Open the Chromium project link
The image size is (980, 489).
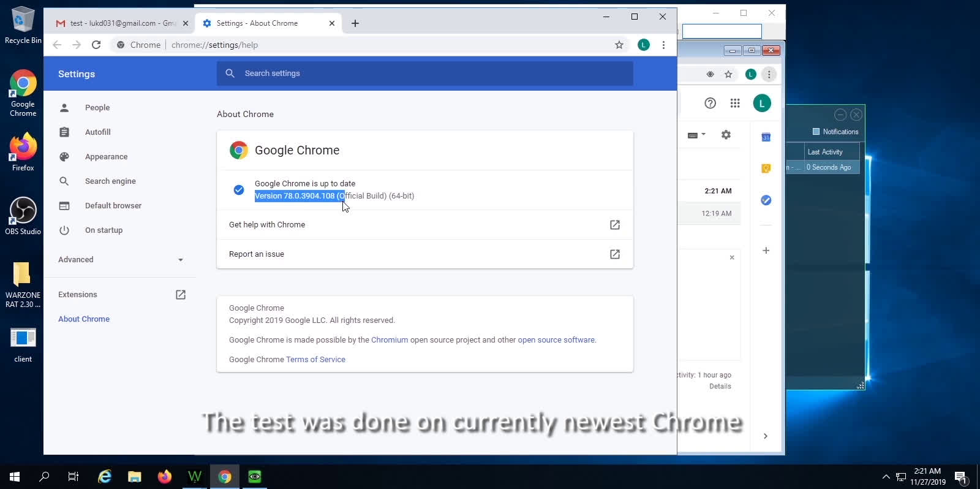[389, 340]
